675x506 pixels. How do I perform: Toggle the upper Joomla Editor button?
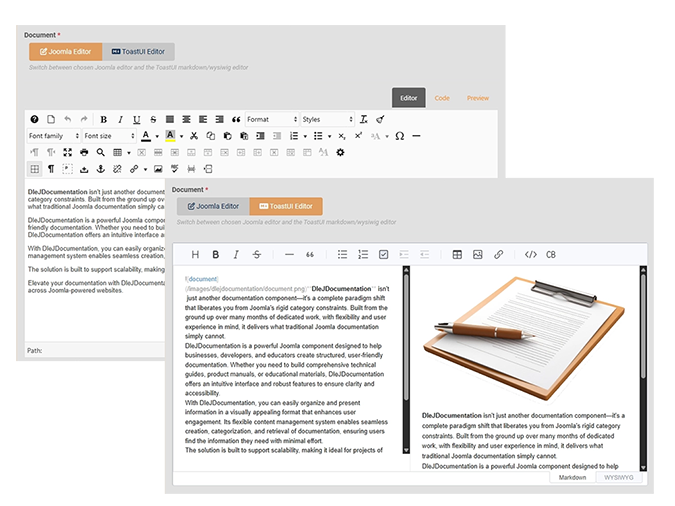(x=65, y=51)
